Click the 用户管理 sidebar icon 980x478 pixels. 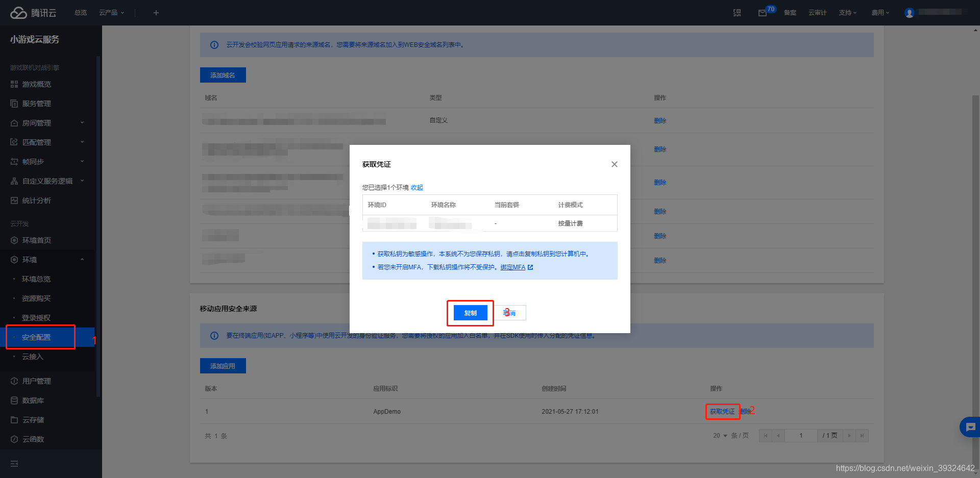[x=14, y=381]
